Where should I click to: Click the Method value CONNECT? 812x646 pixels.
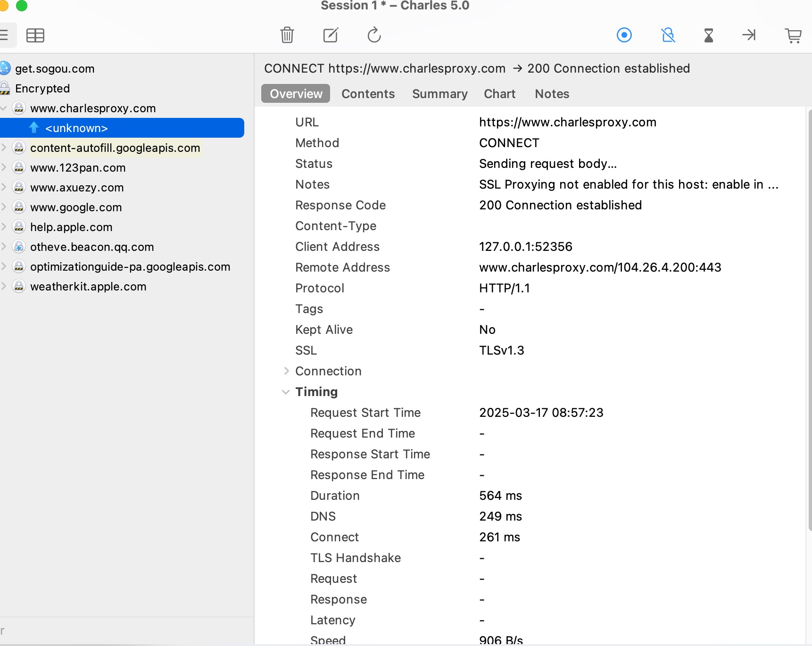(509, 143)
